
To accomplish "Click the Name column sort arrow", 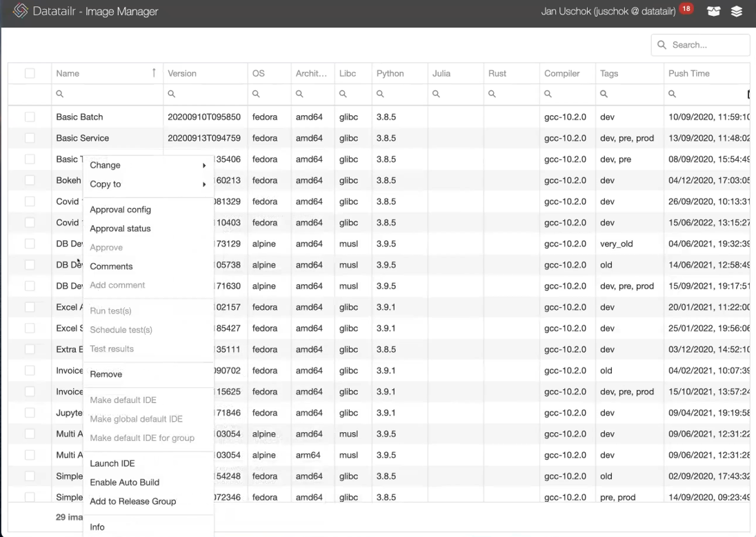I will [x=154, y=73].
